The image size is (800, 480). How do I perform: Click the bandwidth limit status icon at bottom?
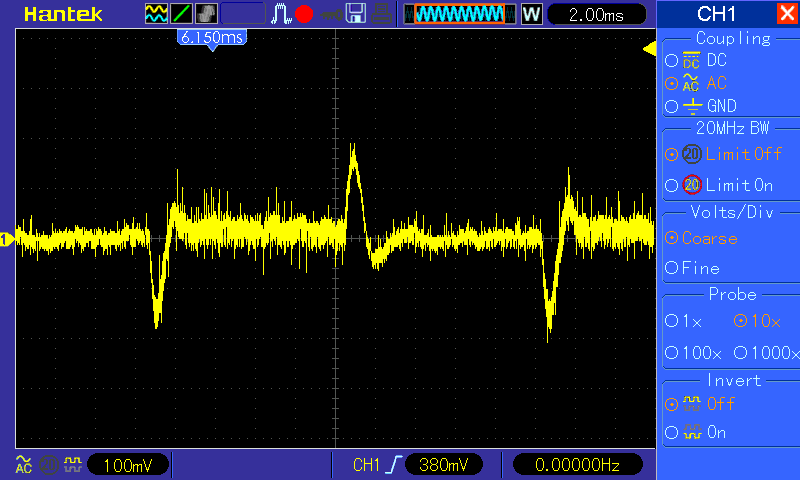(49, 465)
